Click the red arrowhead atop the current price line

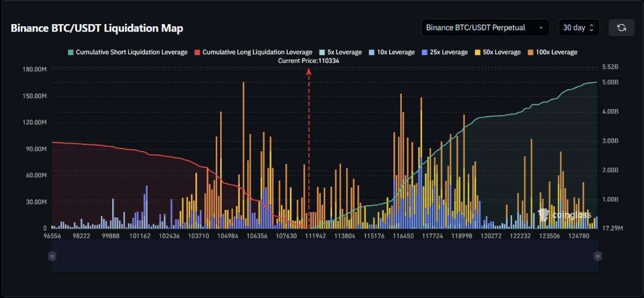[x=309, y=71]
